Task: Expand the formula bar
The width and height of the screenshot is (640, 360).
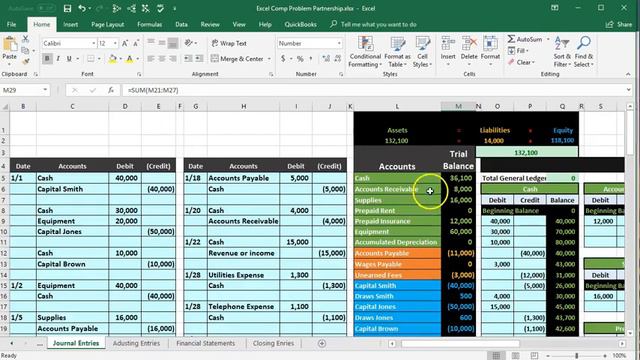Action: click(628, 90)
